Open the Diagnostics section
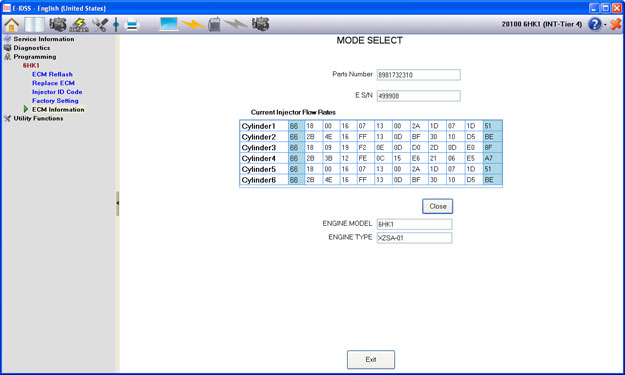The image size is (625, 375). coord(32,48)
